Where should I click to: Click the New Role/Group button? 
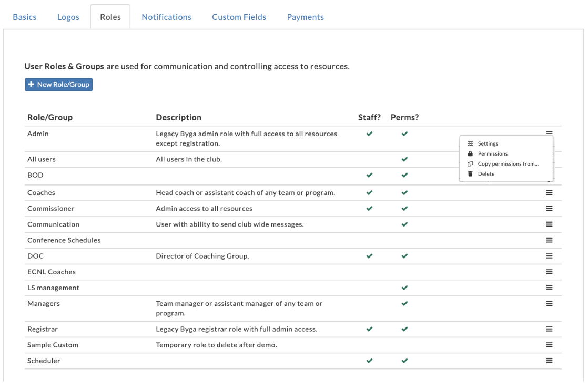point(58,84)
